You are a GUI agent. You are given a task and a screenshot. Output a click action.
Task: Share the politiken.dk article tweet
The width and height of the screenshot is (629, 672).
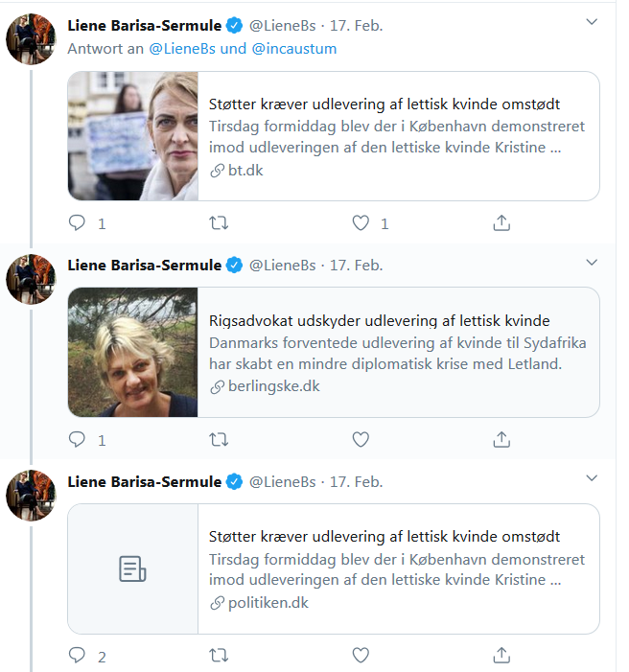[501, 655]
